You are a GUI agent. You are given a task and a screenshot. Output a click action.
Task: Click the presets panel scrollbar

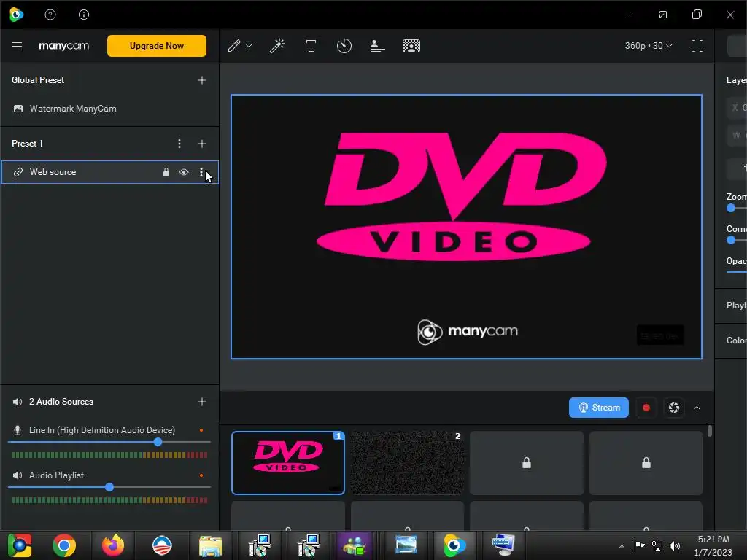pyautogui.click(x=710, y=432)
